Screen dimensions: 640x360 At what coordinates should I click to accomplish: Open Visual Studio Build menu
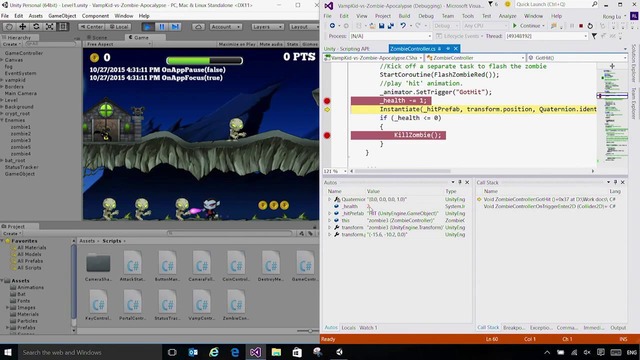coord(404,16)
